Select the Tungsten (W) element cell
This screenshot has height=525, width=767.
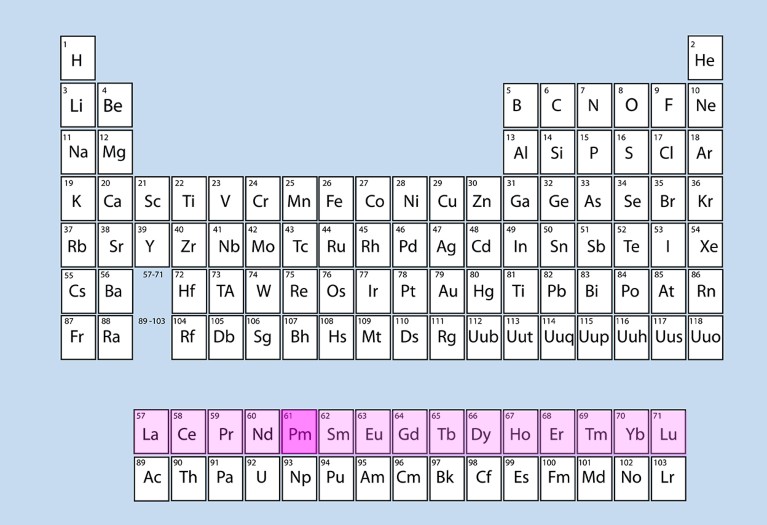click(262, 290)
